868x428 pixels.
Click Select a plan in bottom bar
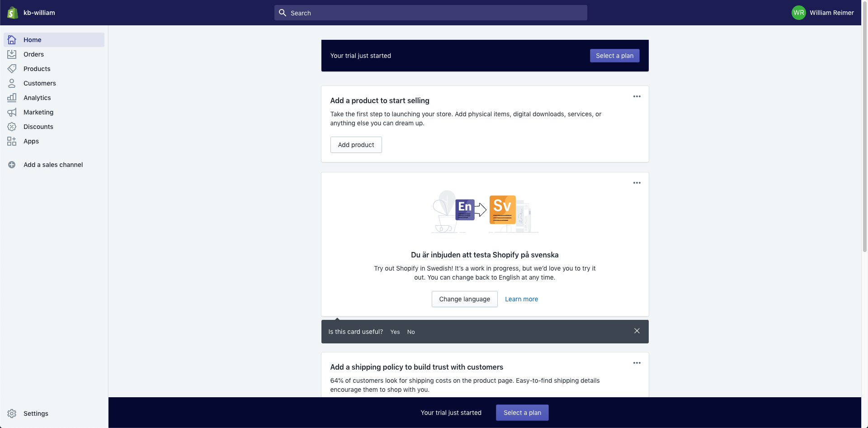(522, 413)
